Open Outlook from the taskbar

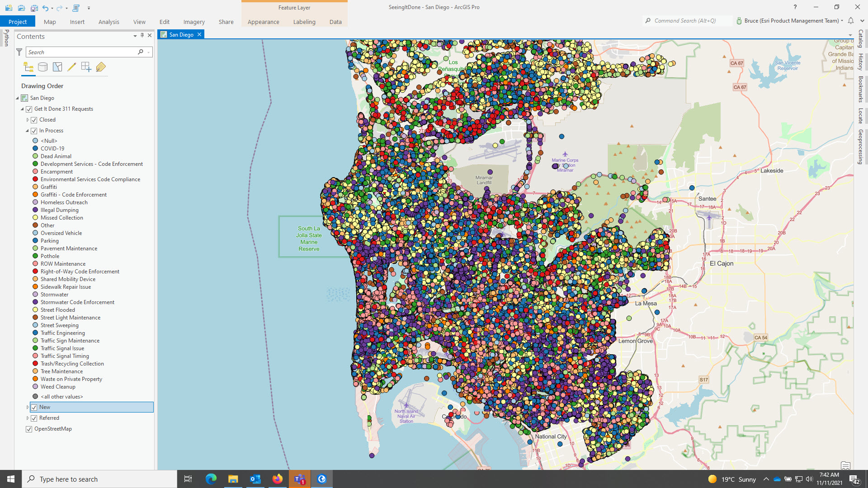pos(255,479)
